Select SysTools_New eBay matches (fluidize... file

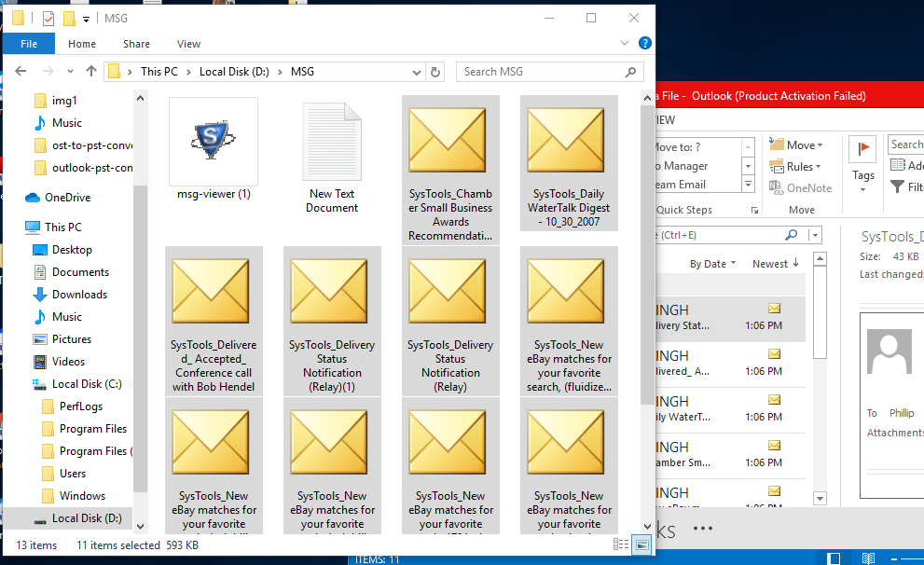coord(569,321)
